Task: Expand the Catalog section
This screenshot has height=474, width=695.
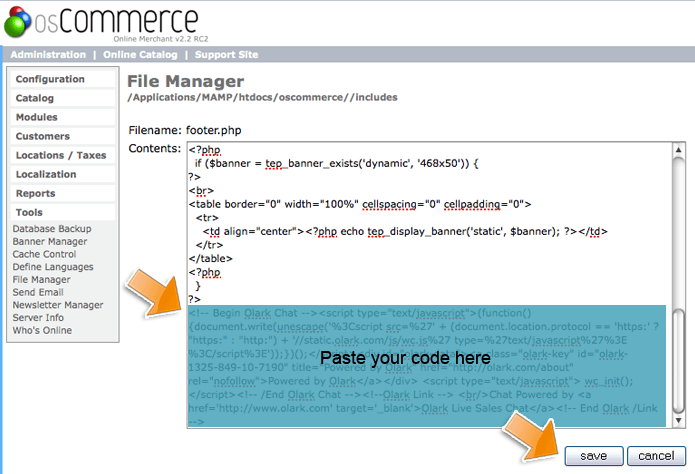Action: tap(36, 98)
